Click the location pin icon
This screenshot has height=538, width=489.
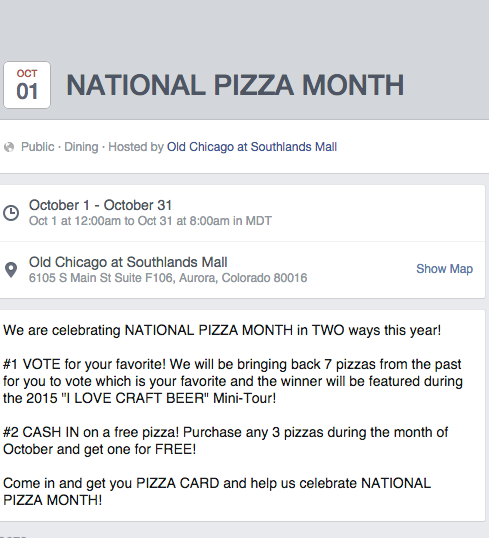[x=11, y=270]
